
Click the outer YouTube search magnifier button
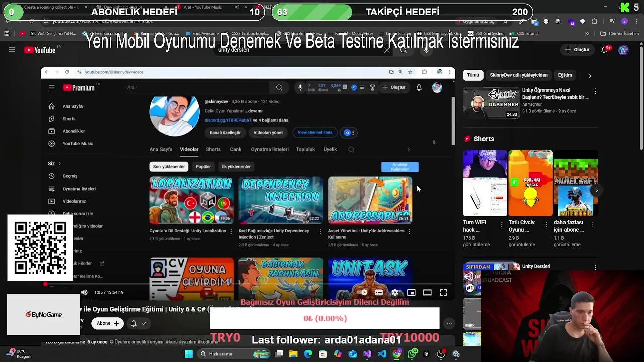coord(404,50)
